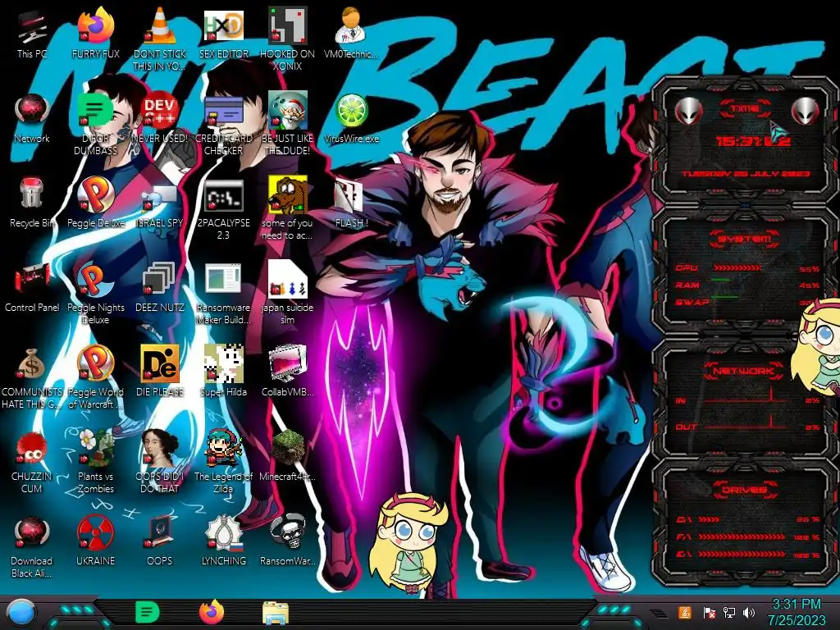
Task: Click the DRIVES header on the widget
Action: [x=744, y=490]
